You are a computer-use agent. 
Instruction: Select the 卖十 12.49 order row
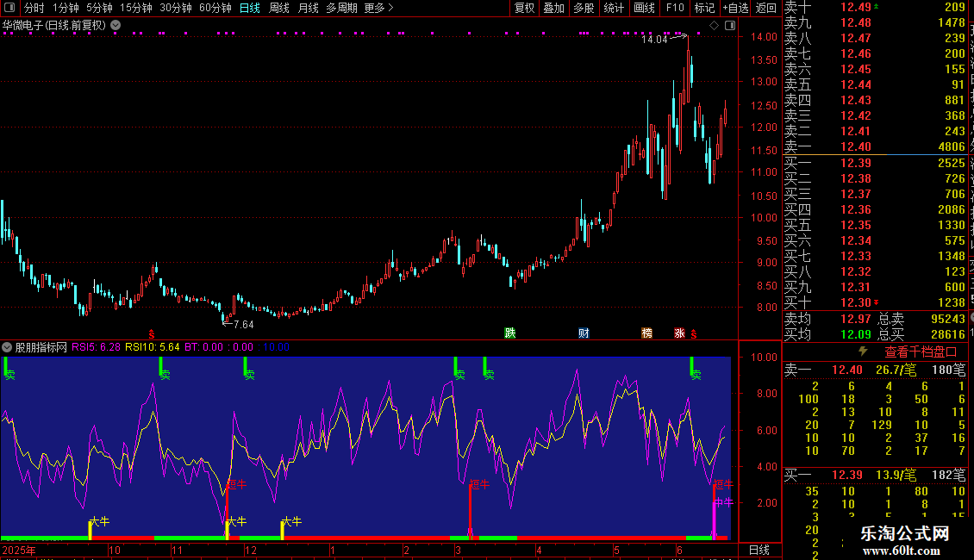pos(875,7)
